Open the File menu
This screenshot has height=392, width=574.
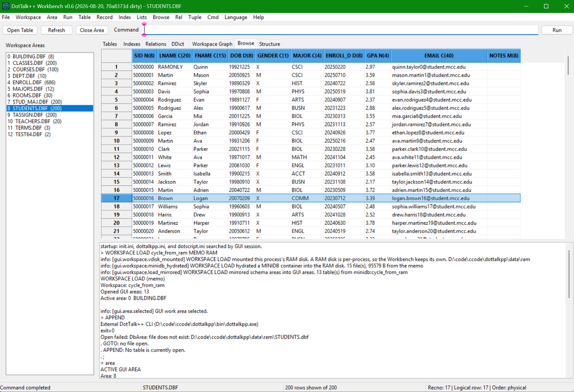(6, 17)
